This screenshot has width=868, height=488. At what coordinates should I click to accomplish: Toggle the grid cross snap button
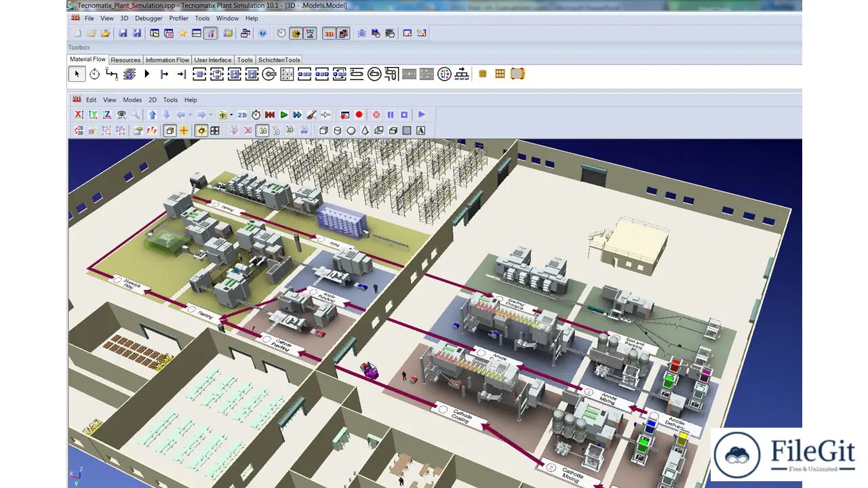coord(184,131)
